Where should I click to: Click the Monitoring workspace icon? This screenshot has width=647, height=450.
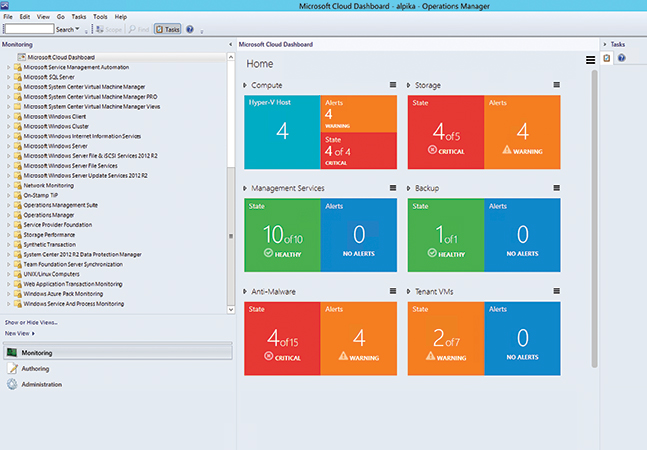[x=12, y=353]
